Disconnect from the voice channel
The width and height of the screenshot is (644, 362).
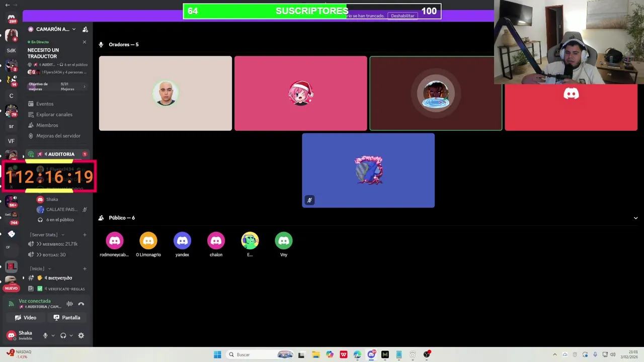(82, 304)
